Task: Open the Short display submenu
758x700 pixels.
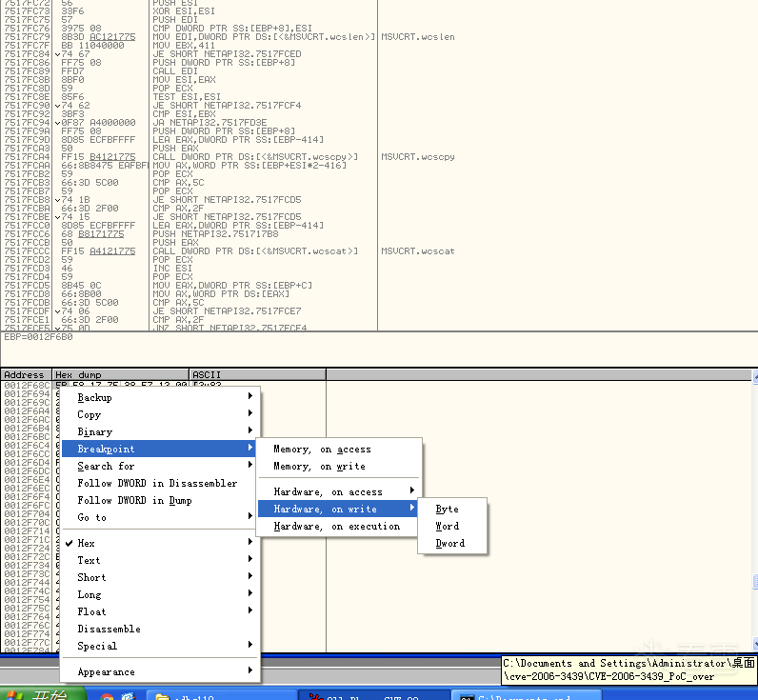Action: 160,577
